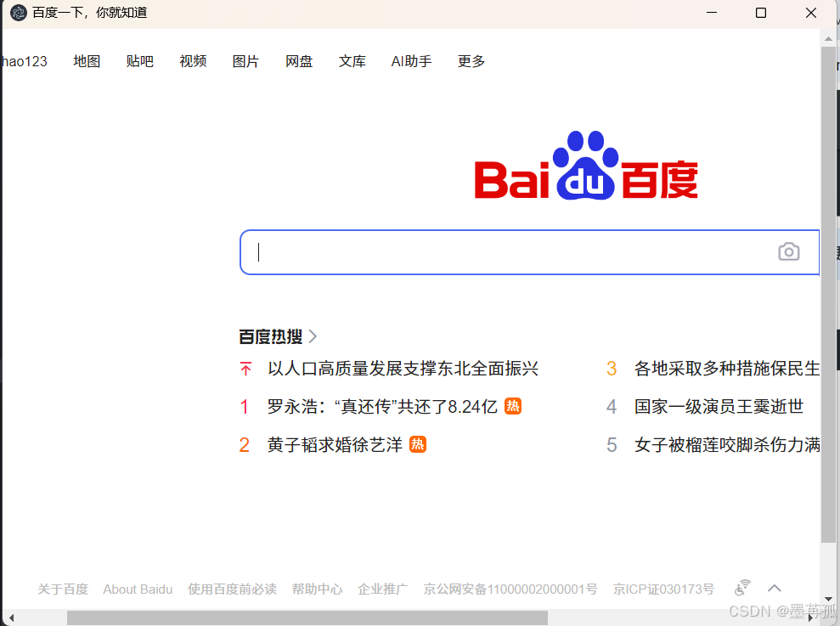
Task: Click the Baidu logo
Action: pyautogui.click(x=586, y=166)
